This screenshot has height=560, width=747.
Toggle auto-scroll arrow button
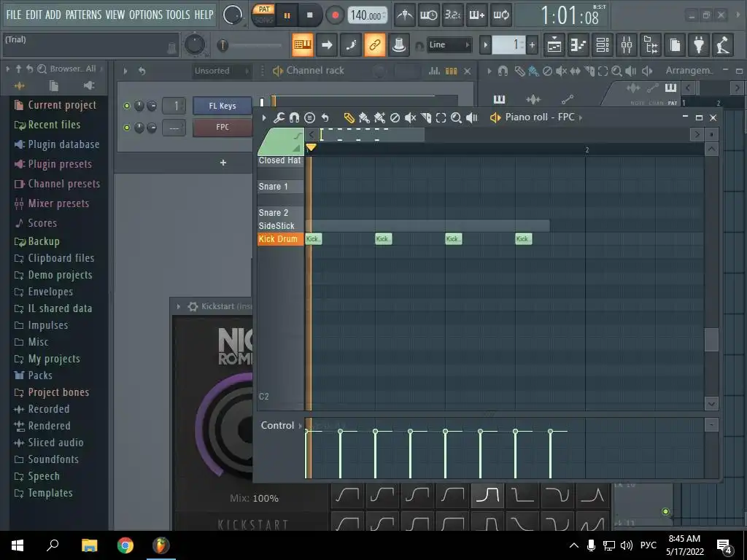(326, 44)
